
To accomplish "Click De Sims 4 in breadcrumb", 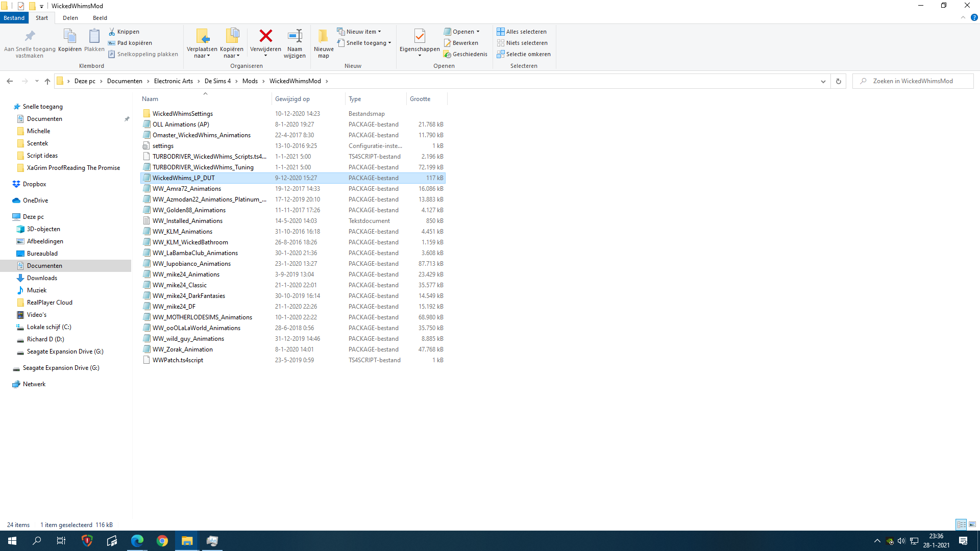I will point(217,81).
